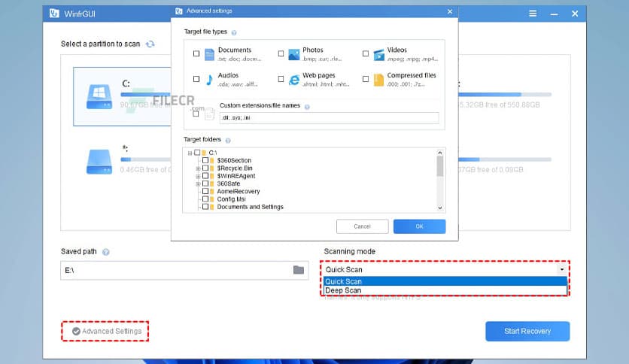The width and height of the screenshot is (629, 364).
Task: Choose Quick Scan from dropdown list
Action: (445, 281)
